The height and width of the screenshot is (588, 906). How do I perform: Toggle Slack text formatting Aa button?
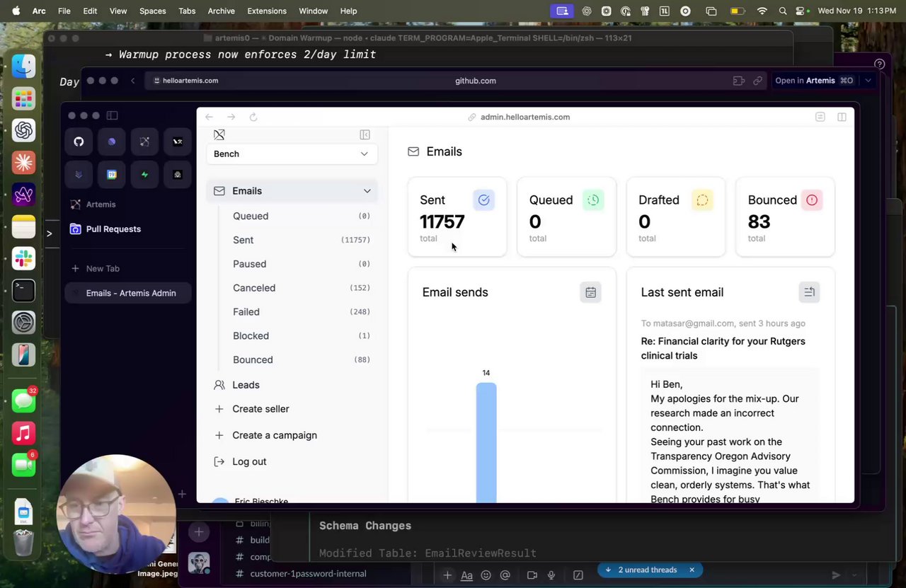(466, 575)
